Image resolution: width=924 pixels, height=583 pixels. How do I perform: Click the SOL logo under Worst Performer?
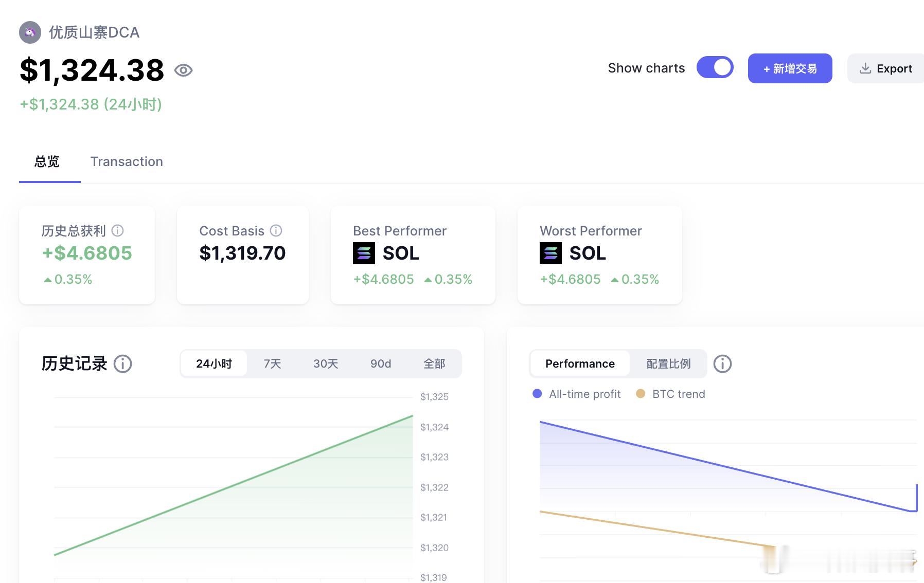[550, 253]
